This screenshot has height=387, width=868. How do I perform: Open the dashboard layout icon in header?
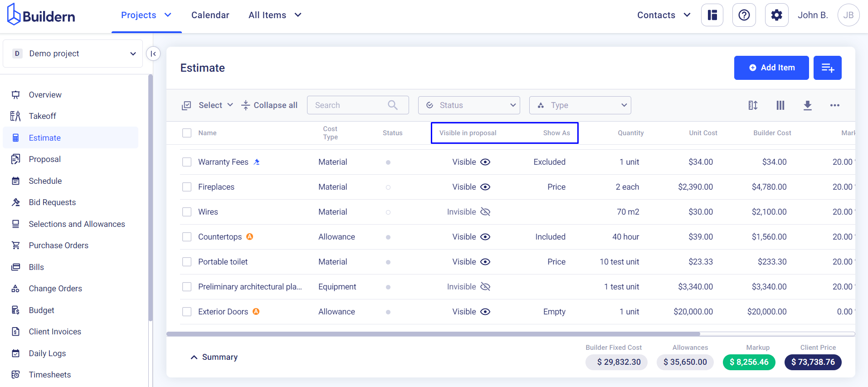pos(712,15)
